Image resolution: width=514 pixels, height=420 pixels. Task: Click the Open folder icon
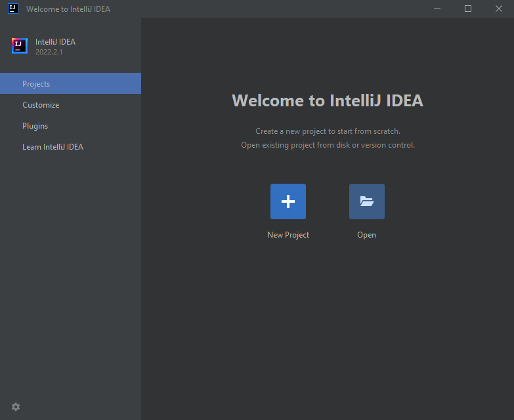(x=366, y=201)
